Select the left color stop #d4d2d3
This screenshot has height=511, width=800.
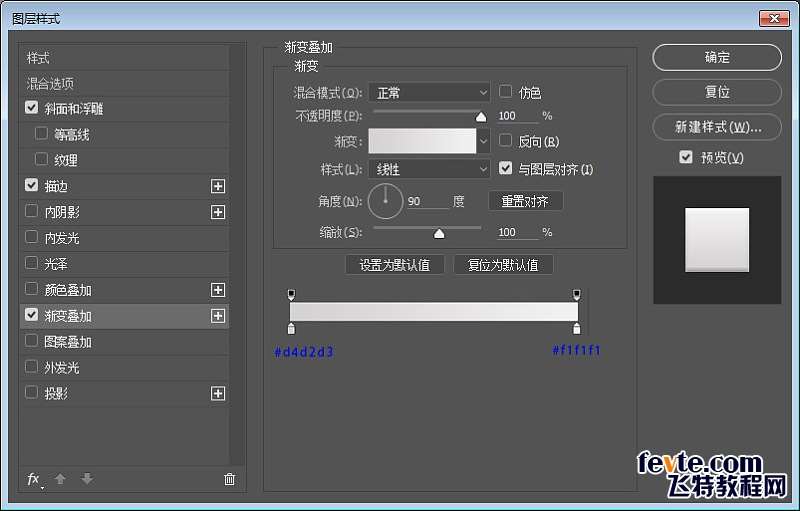(291, 328)
